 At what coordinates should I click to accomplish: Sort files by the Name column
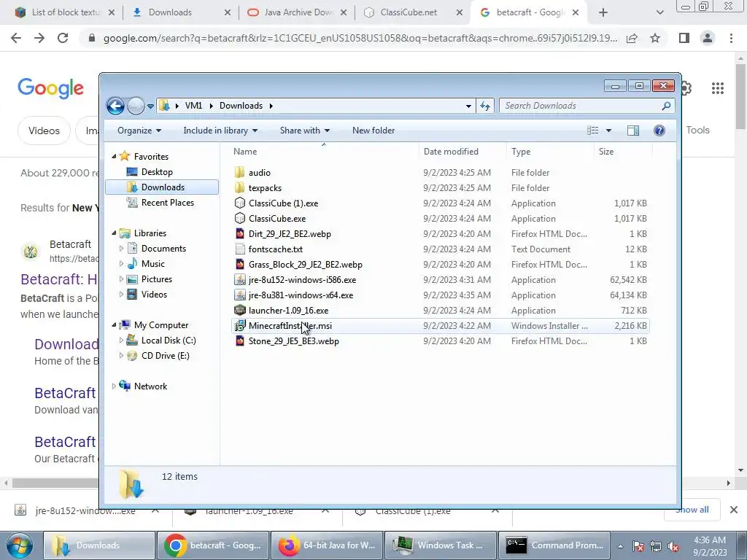(x=323, y=152)
